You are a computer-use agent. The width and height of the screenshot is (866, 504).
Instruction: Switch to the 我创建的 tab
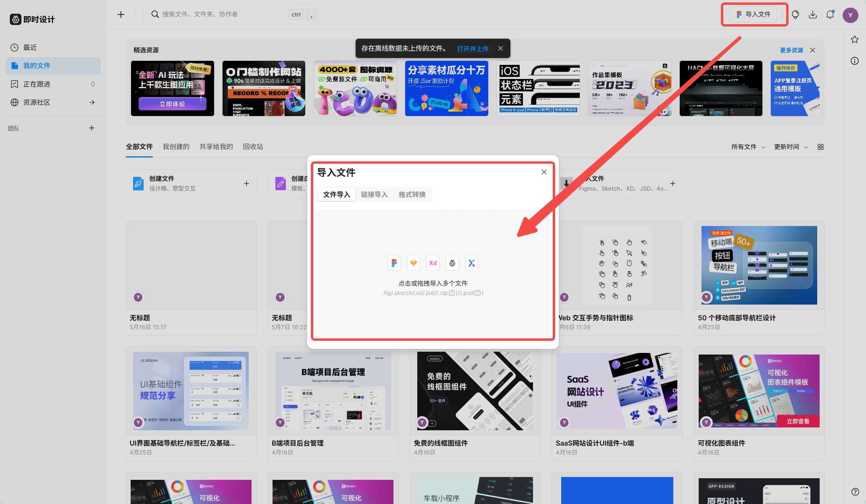pyautogui.click(x=176, y=147)
